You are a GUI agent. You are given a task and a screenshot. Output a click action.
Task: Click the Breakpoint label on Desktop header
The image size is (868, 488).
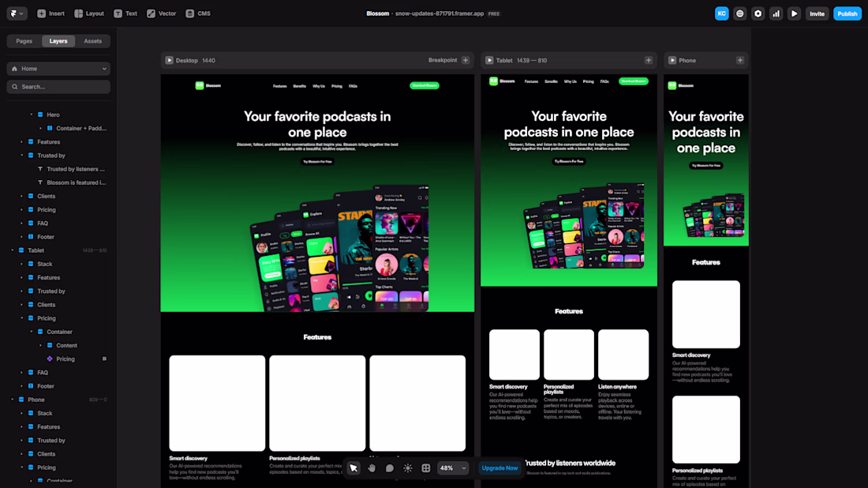[443, 60]
